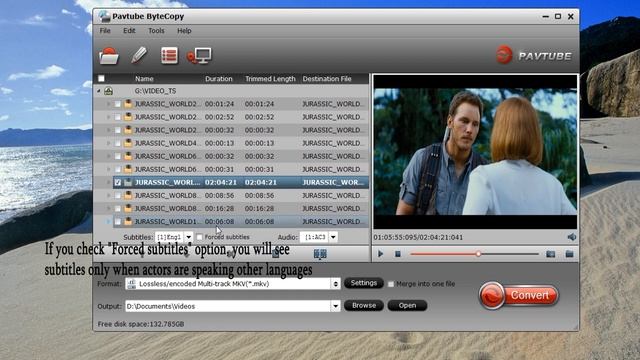Check the 00:08:56 JURASSIC_WORLD8 title
The image size is (640, 360).
coord(118,196)
